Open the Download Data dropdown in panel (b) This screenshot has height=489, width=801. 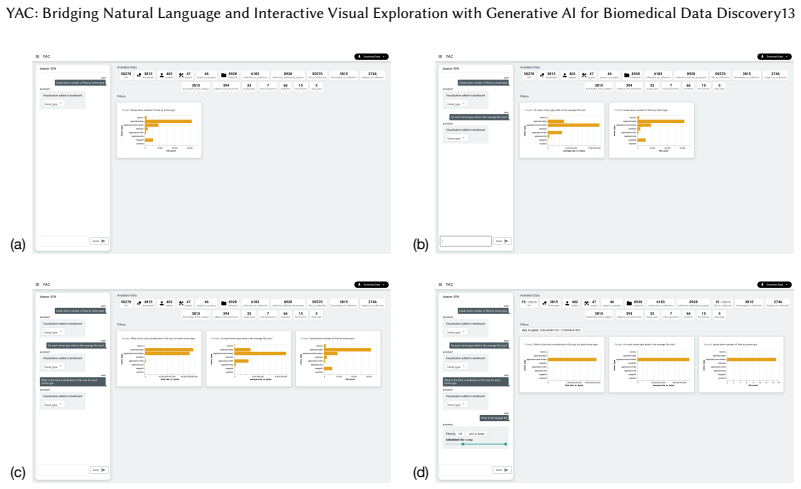[x=774, y=56]
